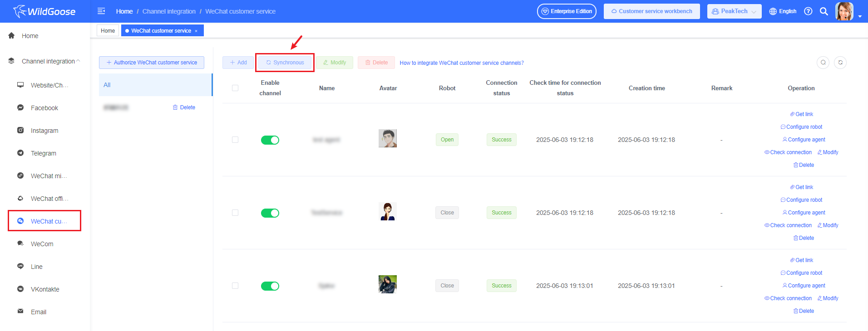Tick checkbox for the 19:13:01 row
The height and width of the screenshot is (331, 868).
coord(235,286)
